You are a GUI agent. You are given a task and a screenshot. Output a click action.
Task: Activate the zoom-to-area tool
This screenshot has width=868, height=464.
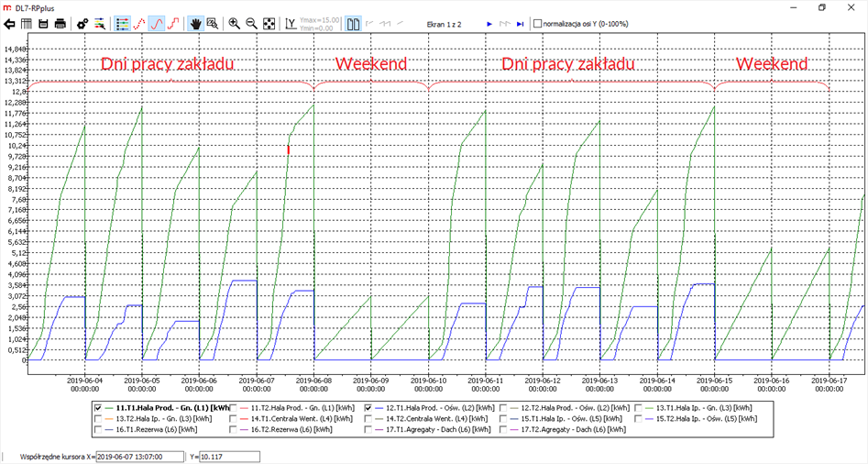(213, 24)
